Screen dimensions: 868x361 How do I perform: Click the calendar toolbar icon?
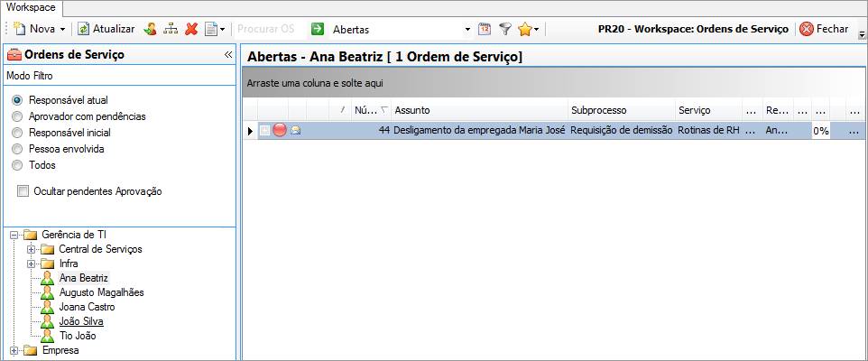tap(485, 29)
